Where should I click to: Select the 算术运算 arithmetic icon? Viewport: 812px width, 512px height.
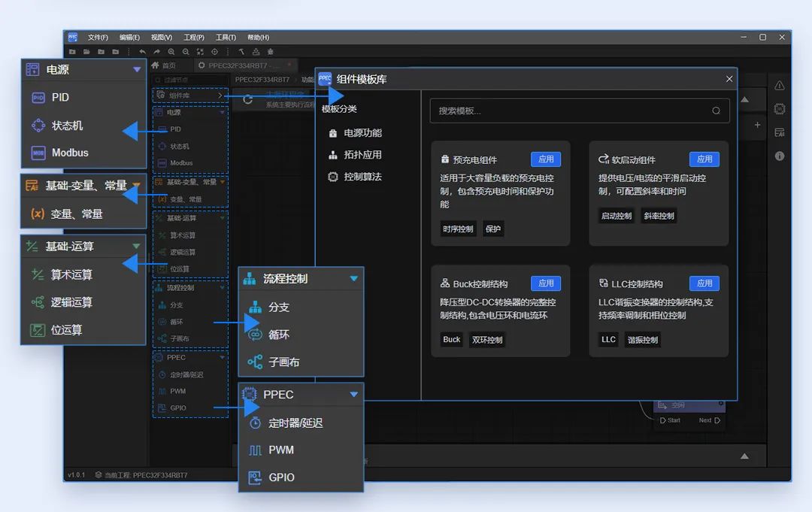point(38,274)
